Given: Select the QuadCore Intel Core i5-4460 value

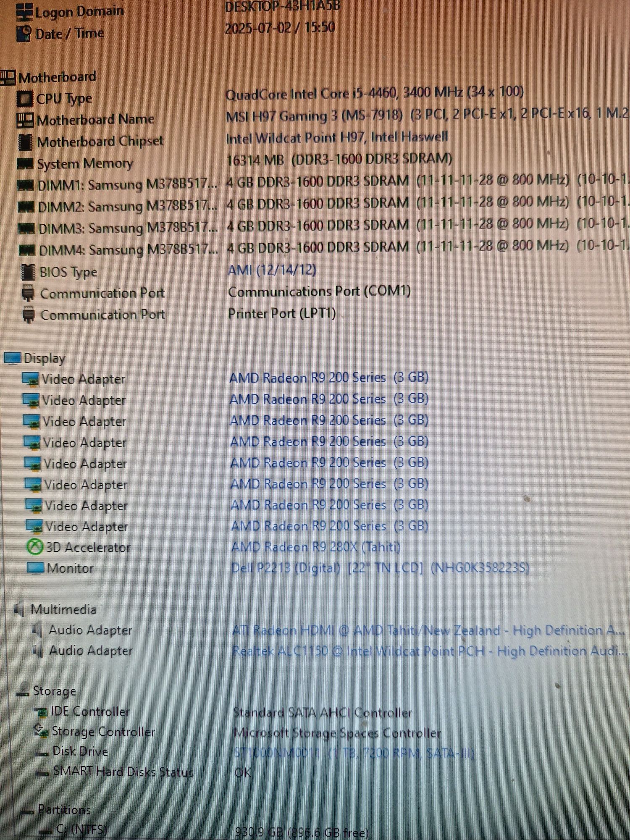Looking at the screenshot, I should 375,93.
